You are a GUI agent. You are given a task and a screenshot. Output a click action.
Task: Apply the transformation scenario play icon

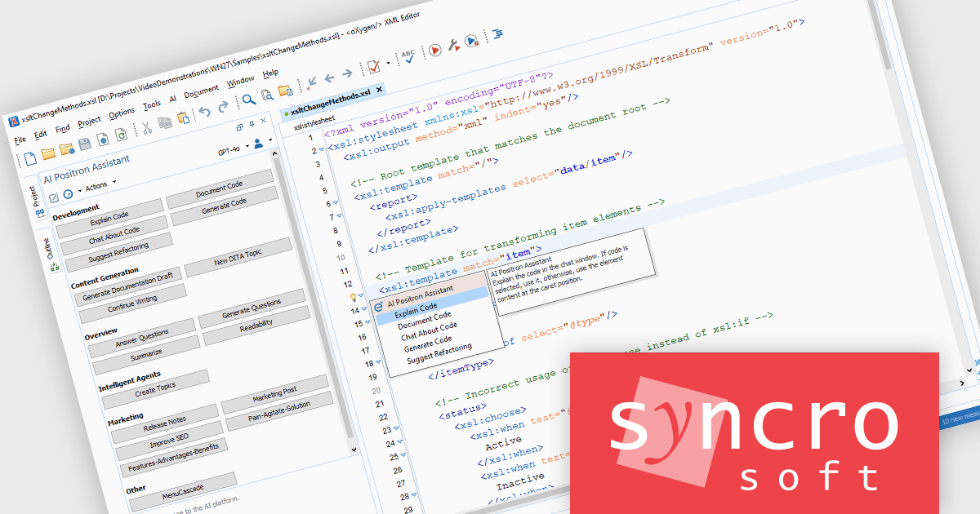pos(435,51)
